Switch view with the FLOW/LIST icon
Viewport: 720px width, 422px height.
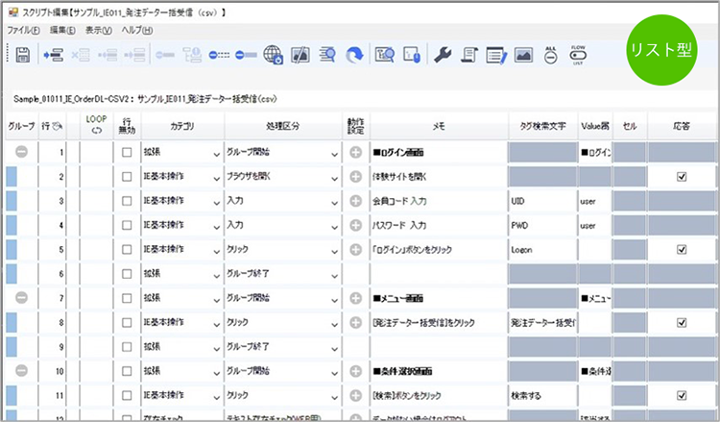[x=577, y=54]
